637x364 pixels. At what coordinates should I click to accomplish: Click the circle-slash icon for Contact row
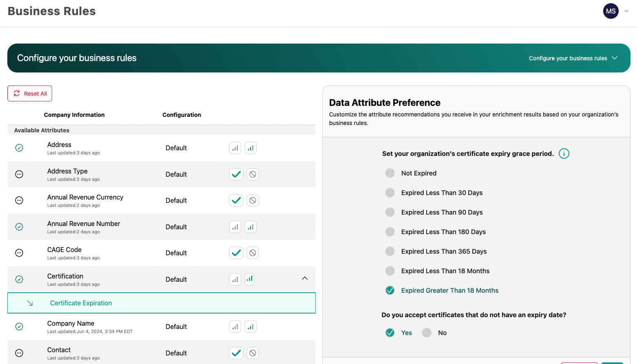coord(253,353)
